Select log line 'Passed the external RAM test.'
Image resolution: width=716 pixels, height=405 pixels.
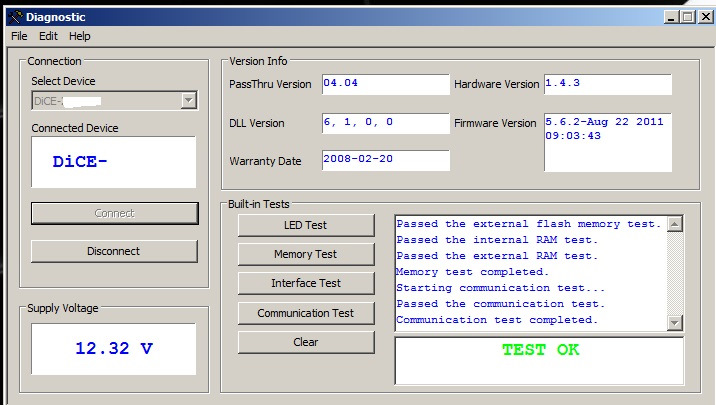point(497,256)
